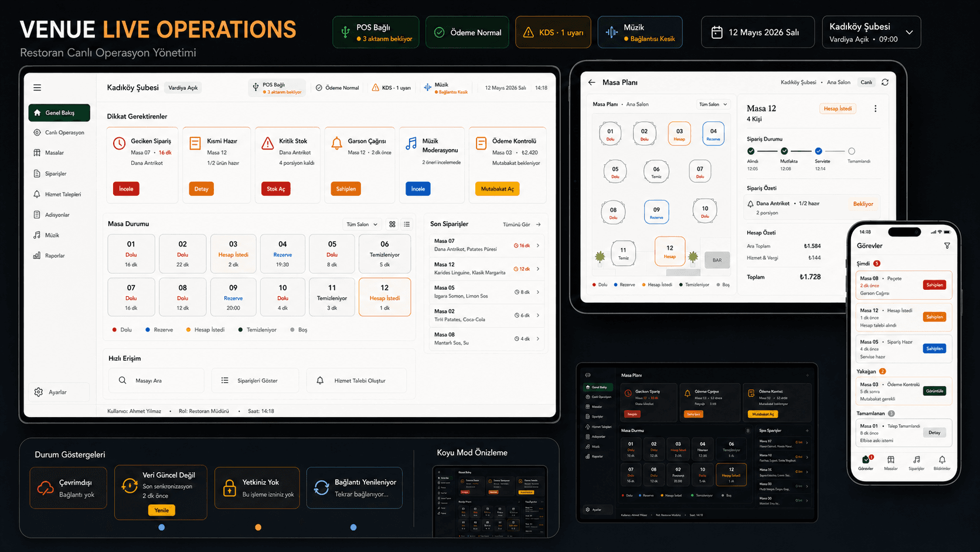980x552 pixels.
Task: Click the Müzik note icon in sidebar
Action: click(x=37, y=235)
